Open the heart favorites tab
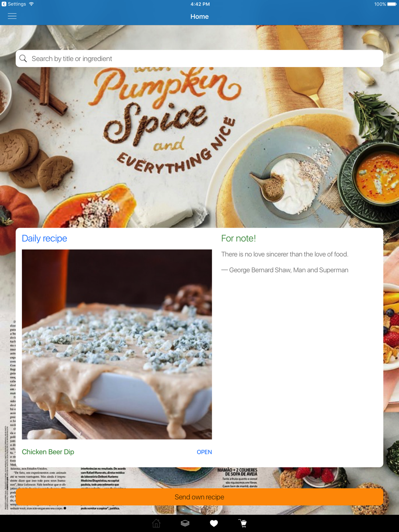Viewport: 399px width, 532px height. [x=214, y=523]
